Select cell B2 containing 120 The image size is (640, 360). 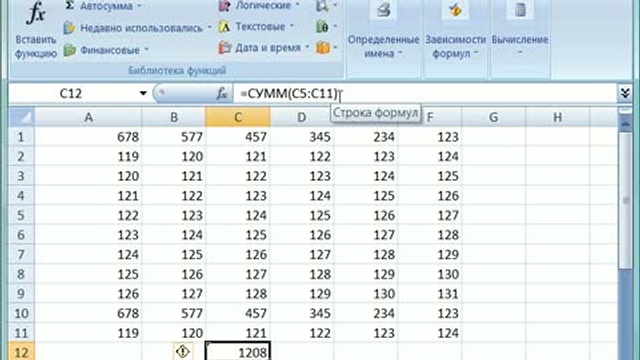(x=173, y=156)
